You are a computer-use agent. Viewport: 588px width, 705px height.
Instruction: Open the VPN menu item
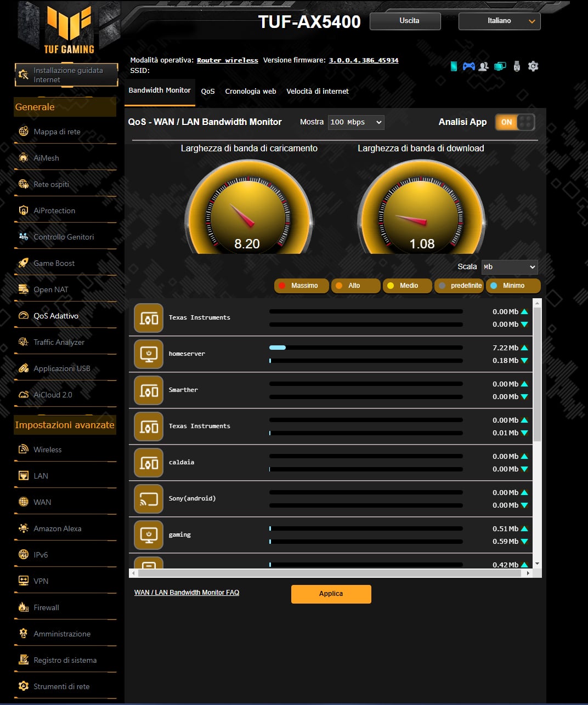65,581
